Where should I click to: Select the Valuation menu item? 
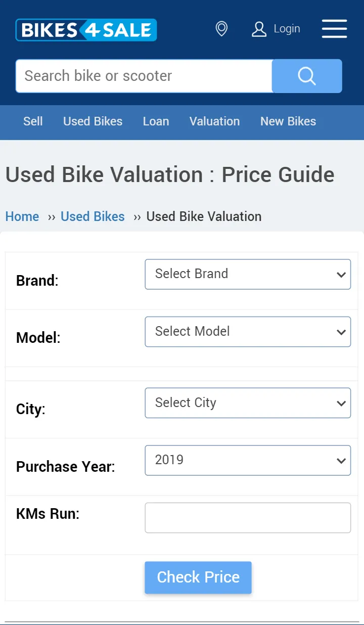tap(215, 121)
